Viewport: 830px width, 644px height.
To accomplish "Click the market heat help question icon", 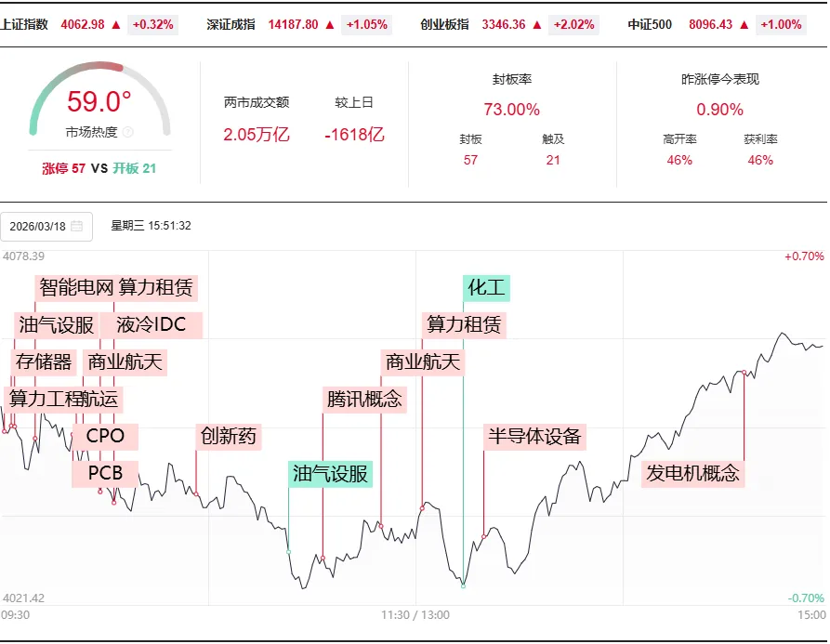I will (x=128, y=132).
